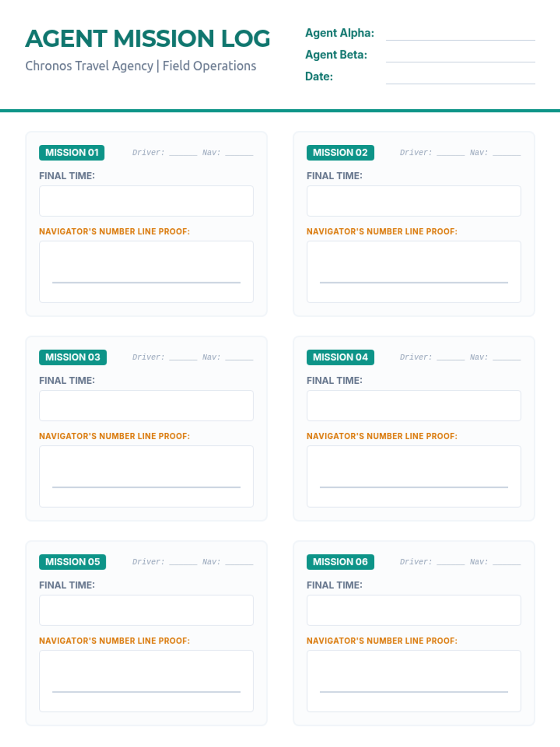Select the Driver blank in Mission 05
Screen dimensions: 560x747
click(x=183, y=562)
